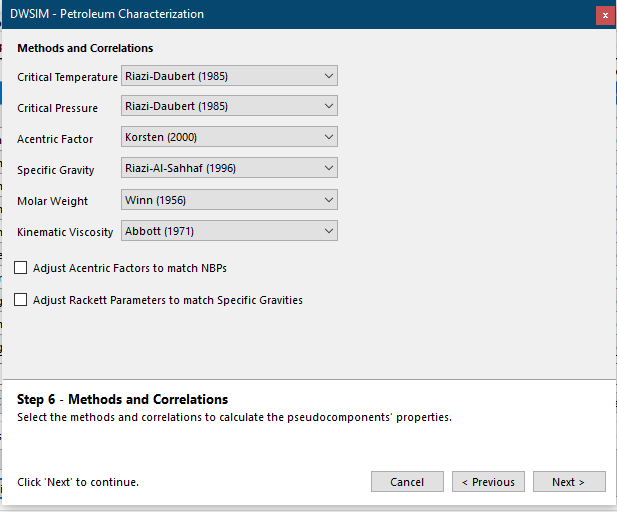
Task: Expand the Kinematic Viscosity Abbott (1971) dropdown
Action: [x=229, y=231]
